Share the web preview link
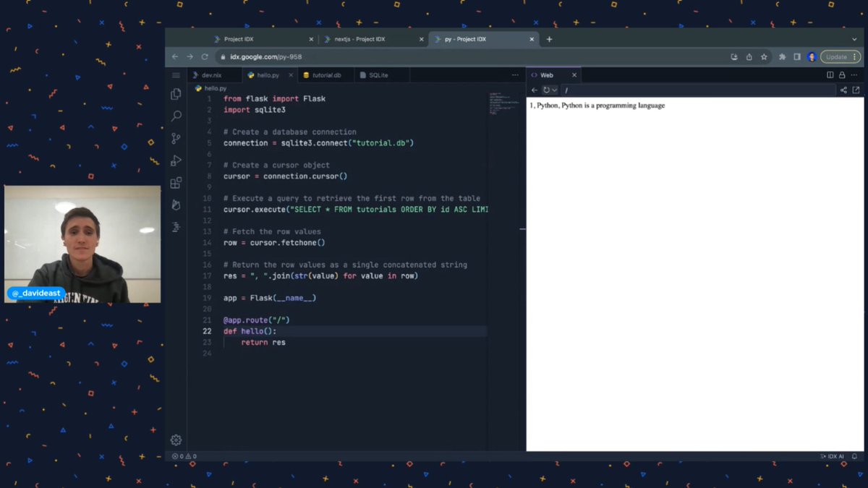868x488 pixels. click(x=843, y=90)
